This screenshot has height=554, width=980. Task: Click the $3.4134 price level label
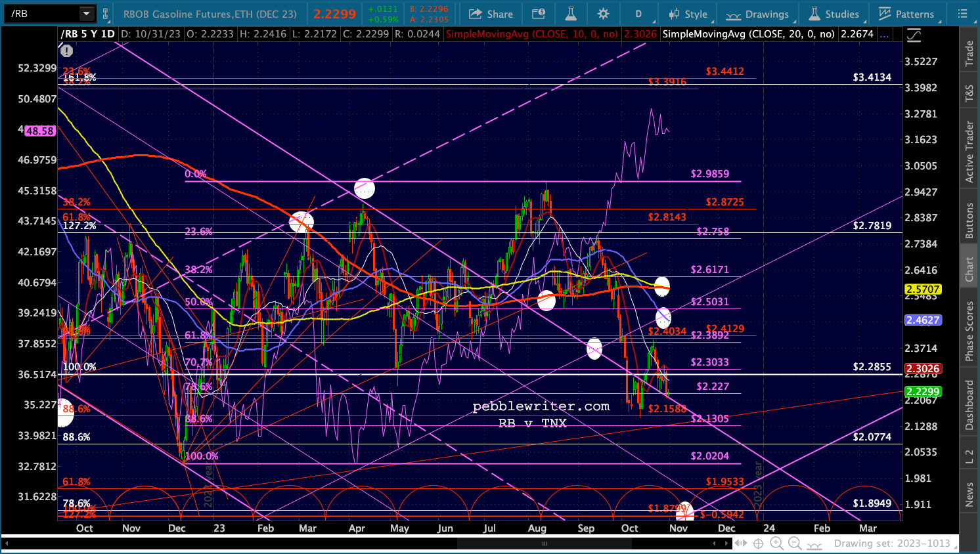[872, 77]
